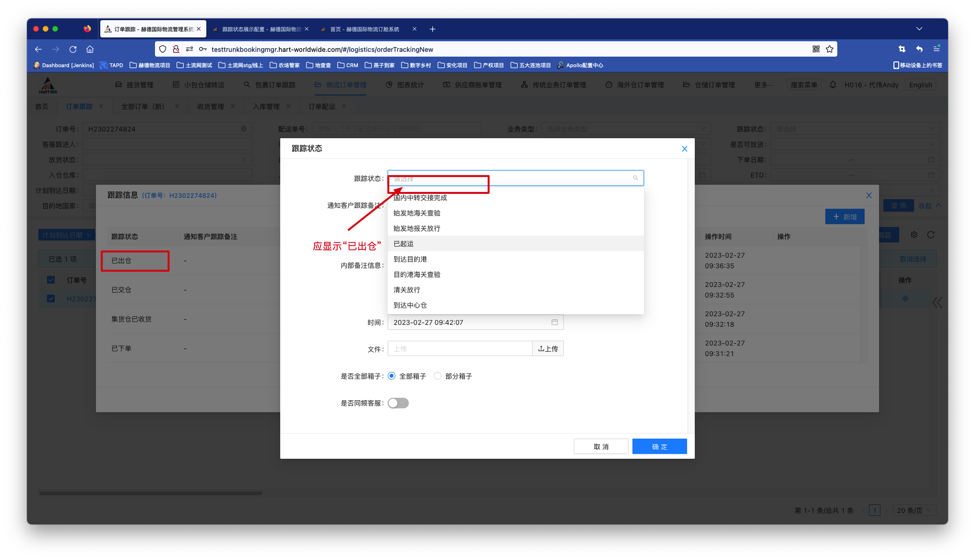
Task: Click the search icon in tracking status box
Action: pyautogui.click(x=635, y=179)
